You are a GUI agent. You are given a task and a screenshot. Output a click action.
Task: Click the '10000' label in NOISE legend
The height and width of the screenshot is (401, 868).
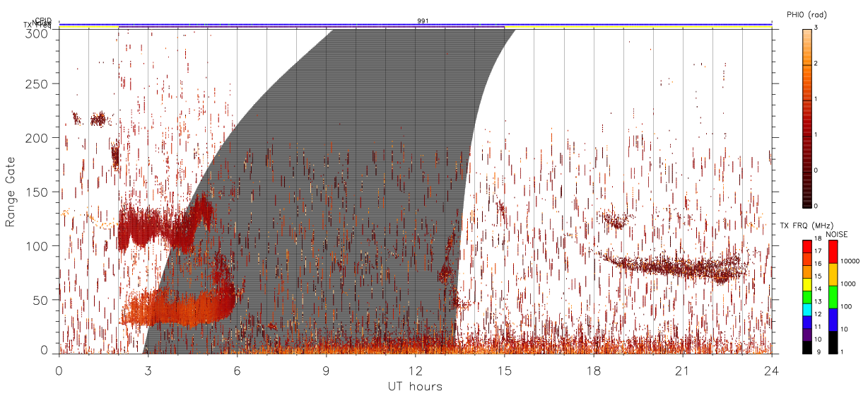pos(850,261)
